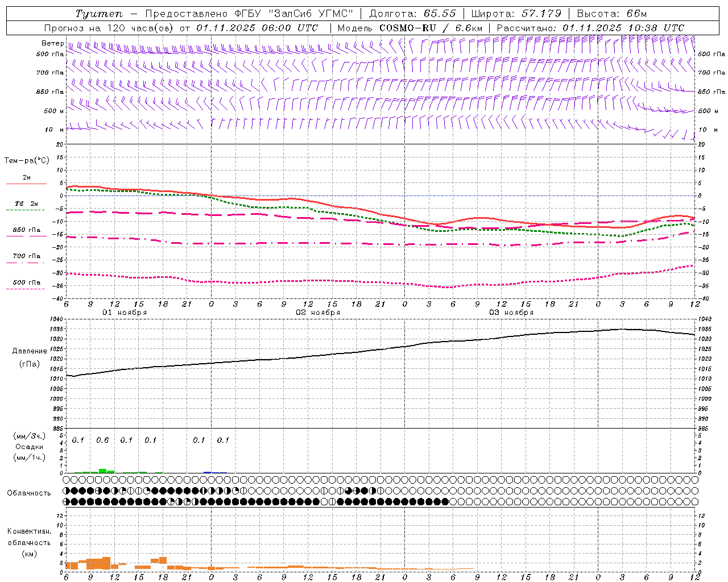Image resolution: width=728 pixels, height=582 pixels.
Task: Click the "Широта: 57.179" header field
Action: pyautogui.click(x=516, y=14)
